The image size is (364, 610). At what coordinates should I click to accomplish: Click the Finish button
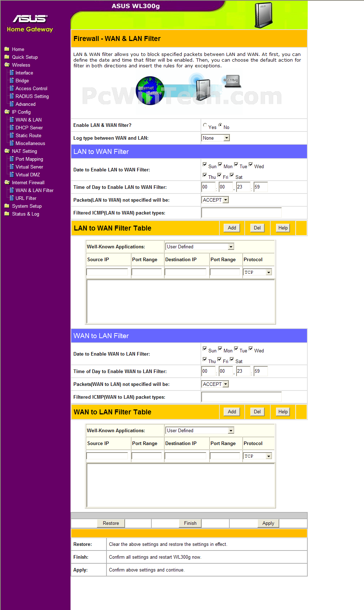[x=190, y=523]
